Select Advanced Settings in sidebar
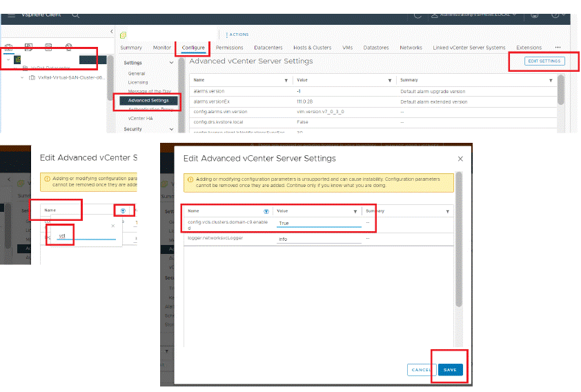This screenshot has height=392, width=581. [148, 100]
